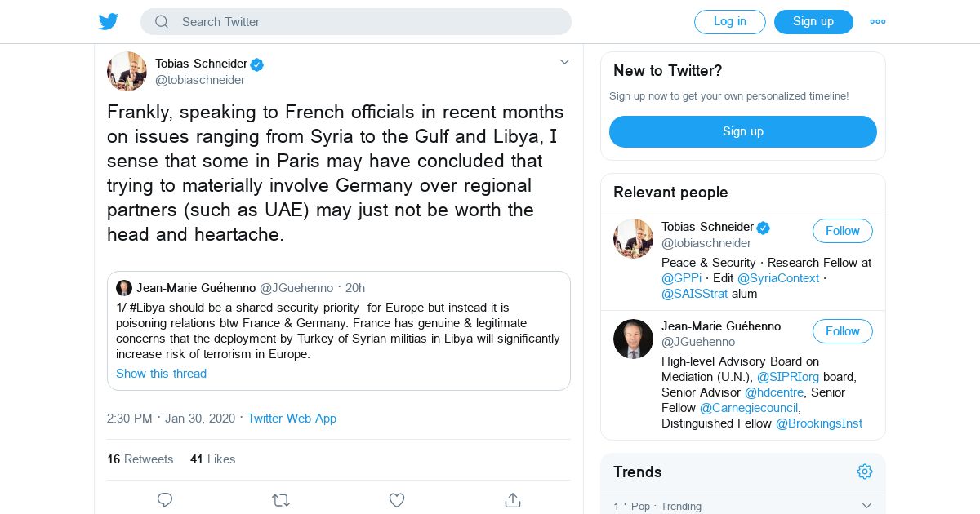This screenshot has height=514, width=980.
Task: Click the Twitter bird logo
Action: [x=109, y=22]
